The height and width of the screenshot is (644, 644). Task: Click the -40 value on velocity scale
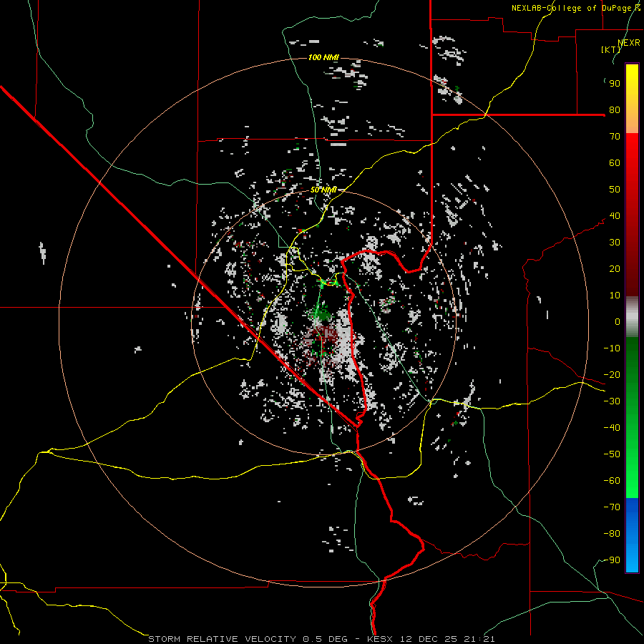[x=612, y=428]
